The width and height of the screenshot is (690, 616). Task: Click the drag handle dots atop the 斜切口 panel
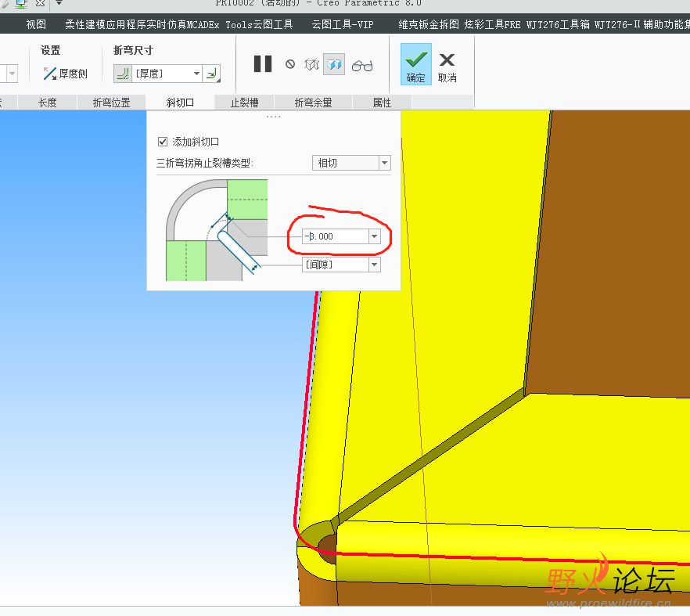click(x=273, y=117)
